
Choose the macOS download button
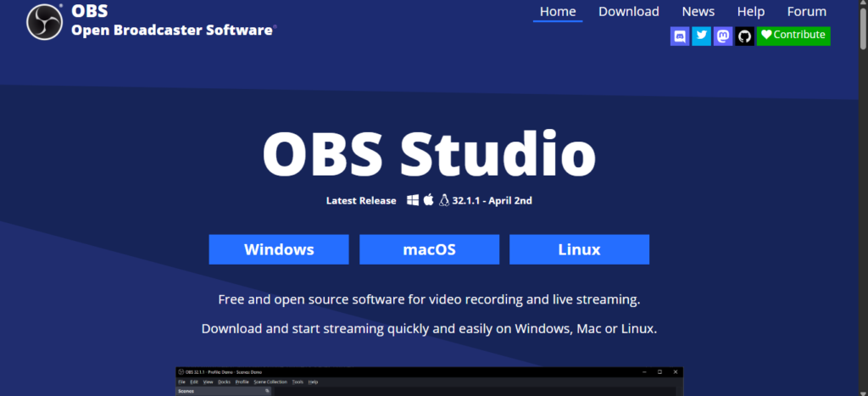coord(429,249)
